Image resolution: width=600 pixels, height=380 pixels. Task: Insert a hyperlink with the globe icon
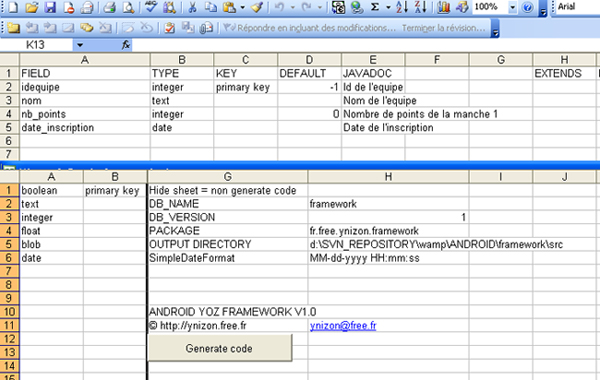pos(357,7)
